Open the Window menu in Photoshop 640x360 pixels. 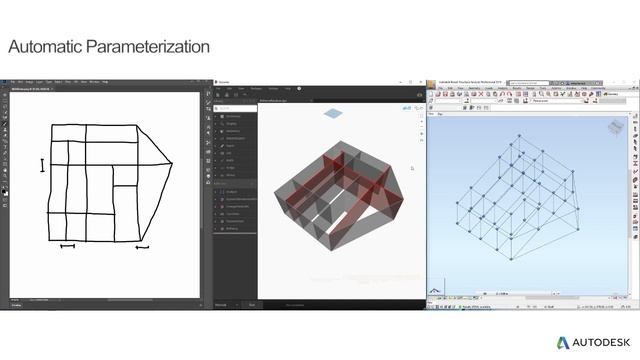tap(94, 82)
